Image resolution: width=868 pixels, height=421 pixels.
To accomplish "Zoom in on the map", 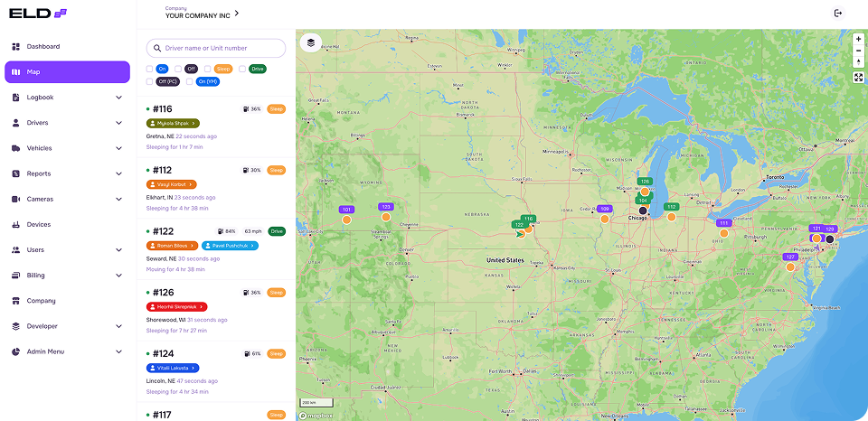I will click(x=858, y=39).
